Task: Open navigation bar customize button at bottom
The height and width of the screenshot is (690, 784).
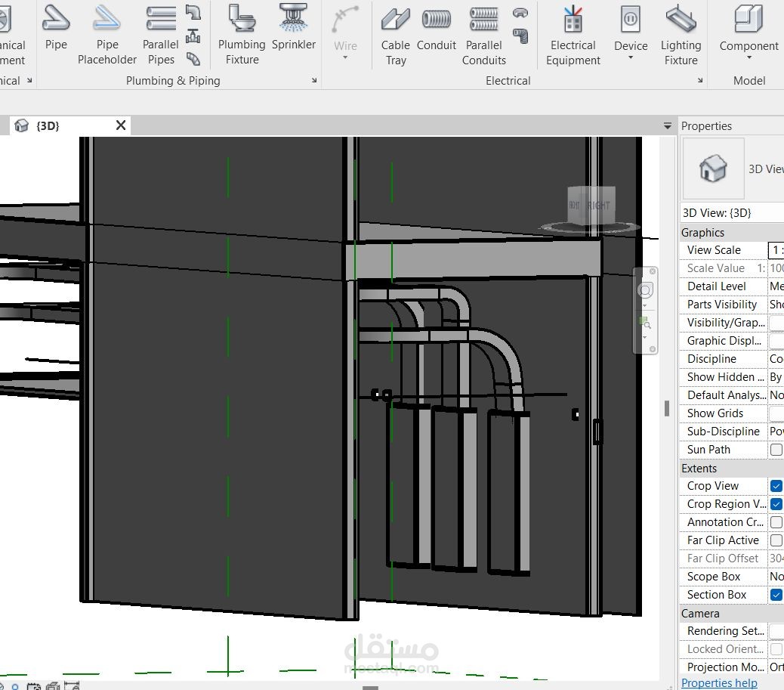Action: point(653,349)
